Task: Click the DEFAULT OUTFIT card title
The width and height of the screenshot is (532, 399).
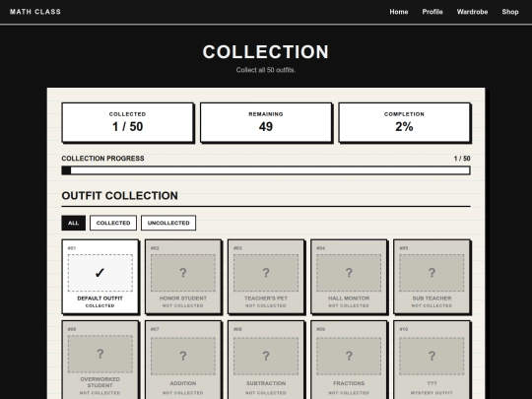Action: coord(100,299)
